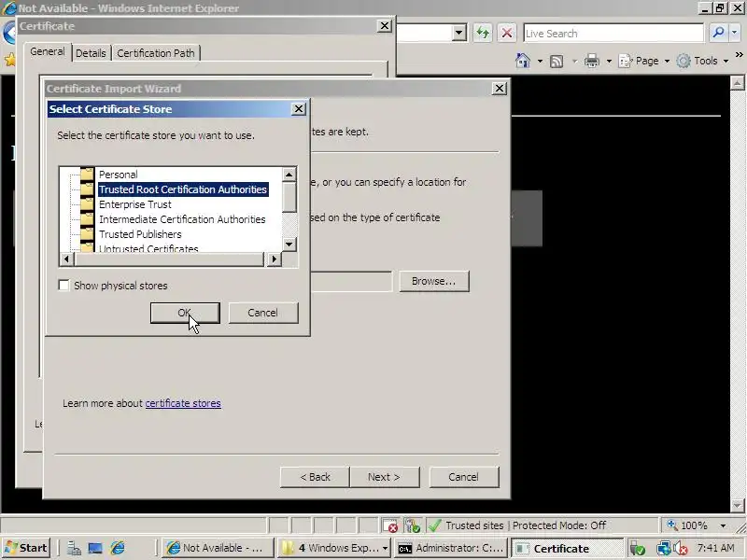Open the address bar dropdown arrow
This screenshot has width=747, height=560.
click(458, 33)
